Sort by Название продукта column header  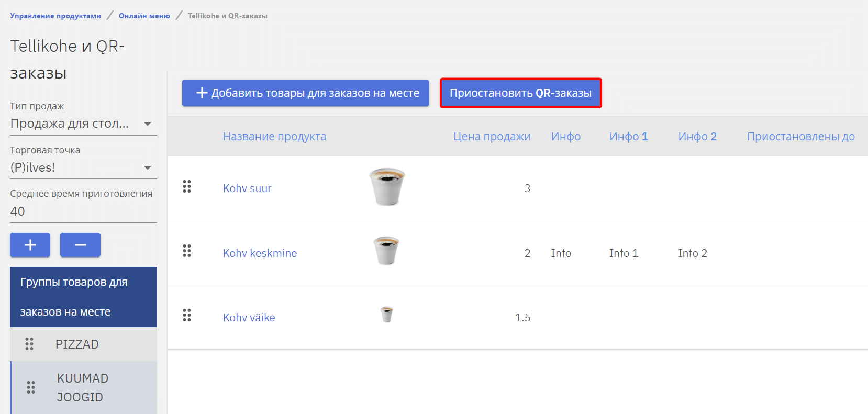pyautogui.click(x=274, y=137)
